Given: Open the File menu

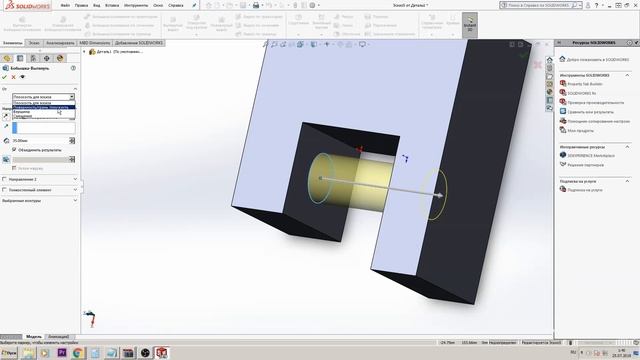Looking at the screenshot, I should (65, 6).
